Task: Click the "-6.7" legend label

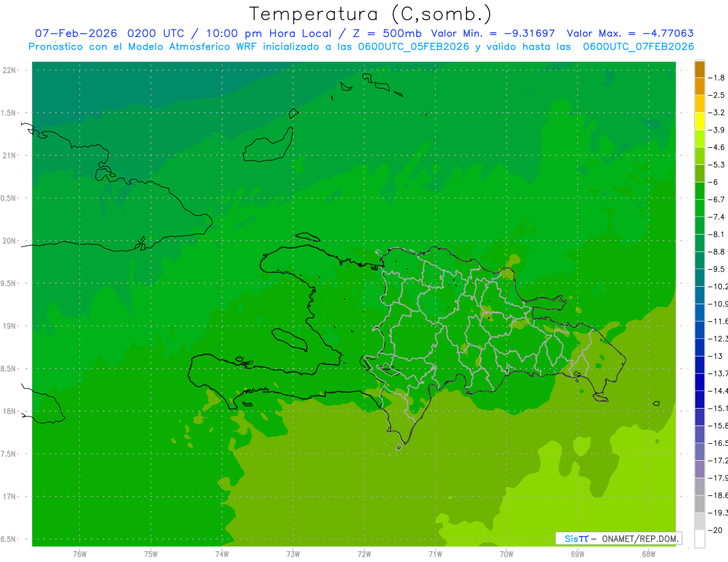Action: coord(716,199)
